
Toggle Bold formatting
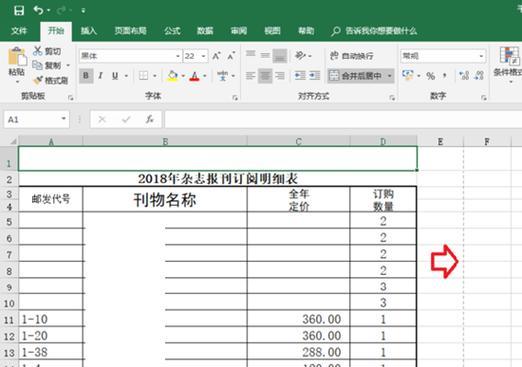tap(86, 76)
